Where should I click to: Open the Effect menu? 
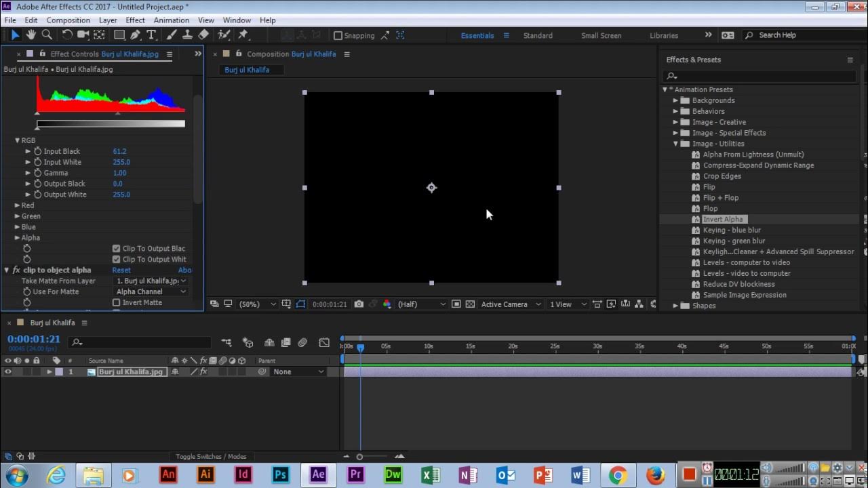point(136,20)
